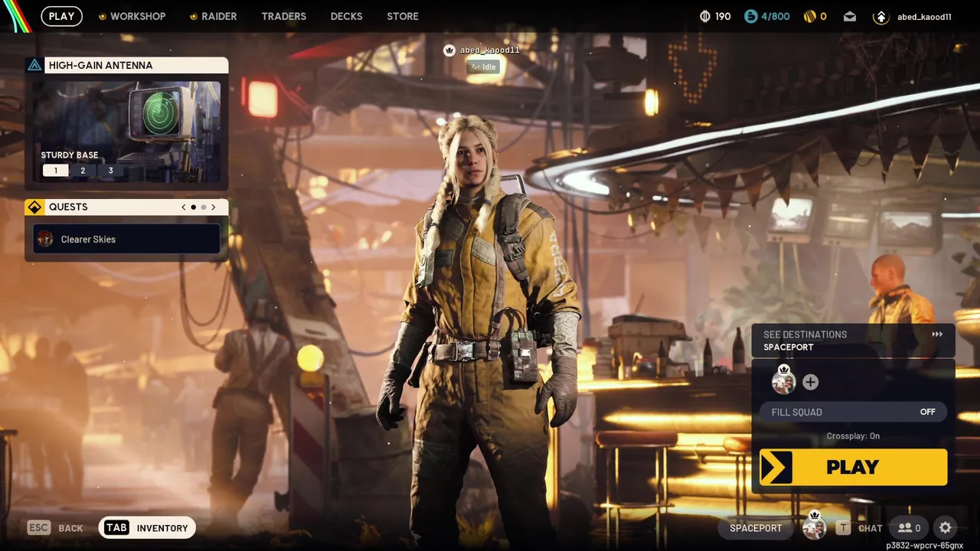
Task: Open the WORKSHOP tab
Action: coord(132,16)
